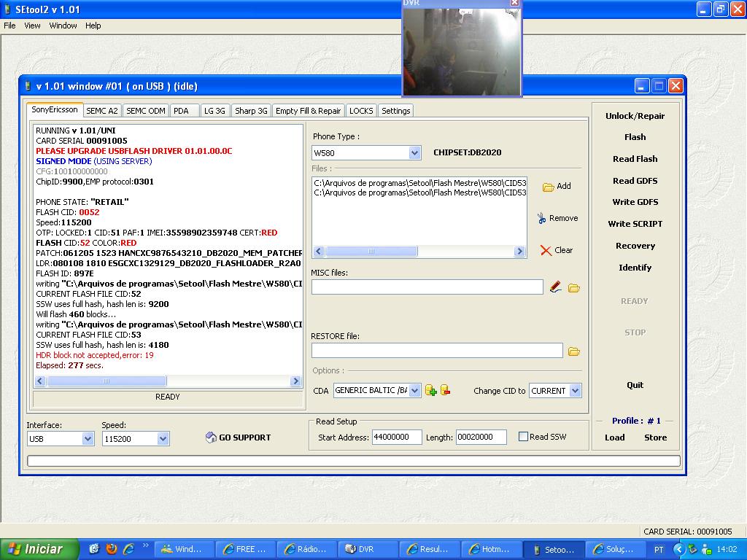Switch to the PDA tab

[x=184, y=111]
